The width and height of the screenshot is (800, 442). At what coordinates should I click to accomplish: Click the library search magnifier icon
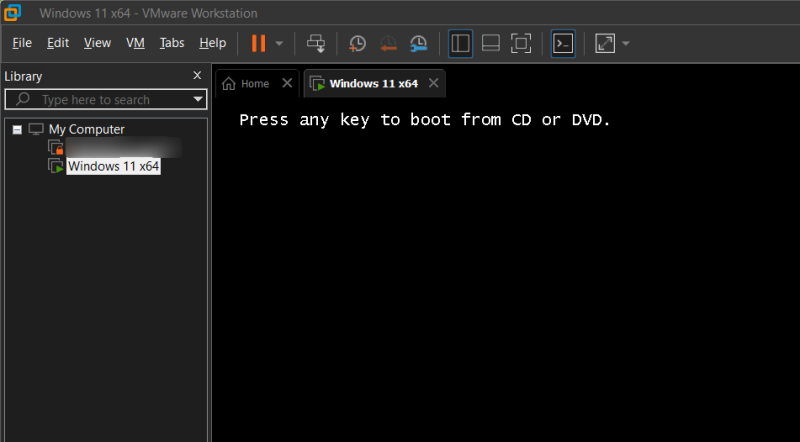tap(23, 99)
